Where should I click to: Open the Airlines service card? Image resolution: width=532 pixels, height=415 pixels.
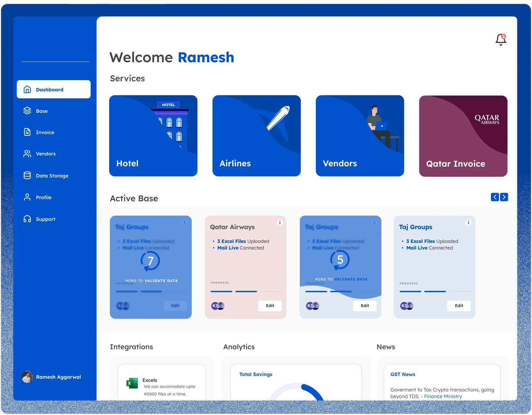point(256,136)
